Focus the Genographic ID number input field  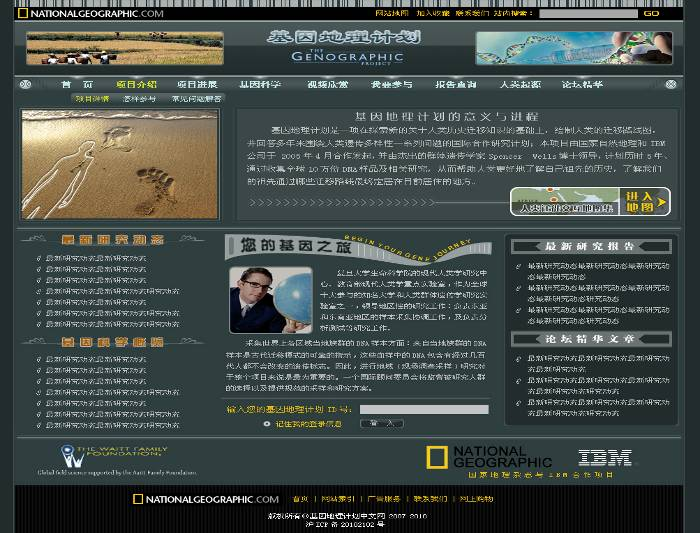[x=424, y=409]
